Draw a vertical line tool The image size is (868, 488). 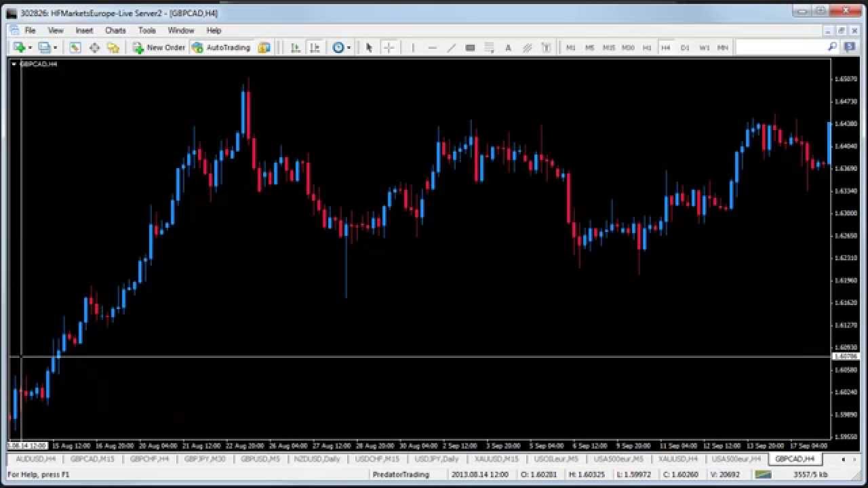coord(412,47)
